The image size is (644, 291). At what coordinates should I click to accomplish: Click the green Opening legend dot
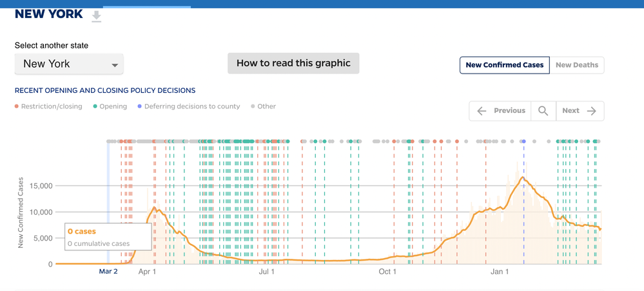point(95,106)
